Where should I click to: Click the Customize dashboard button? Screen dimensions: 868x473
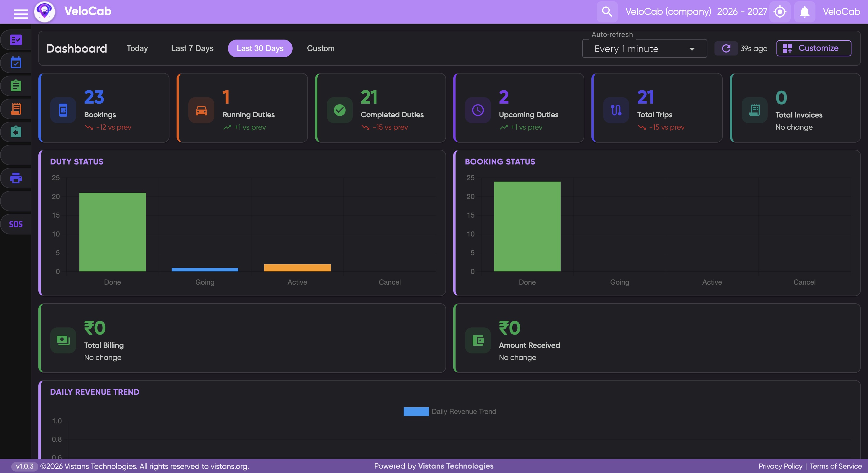coord(813,48)
